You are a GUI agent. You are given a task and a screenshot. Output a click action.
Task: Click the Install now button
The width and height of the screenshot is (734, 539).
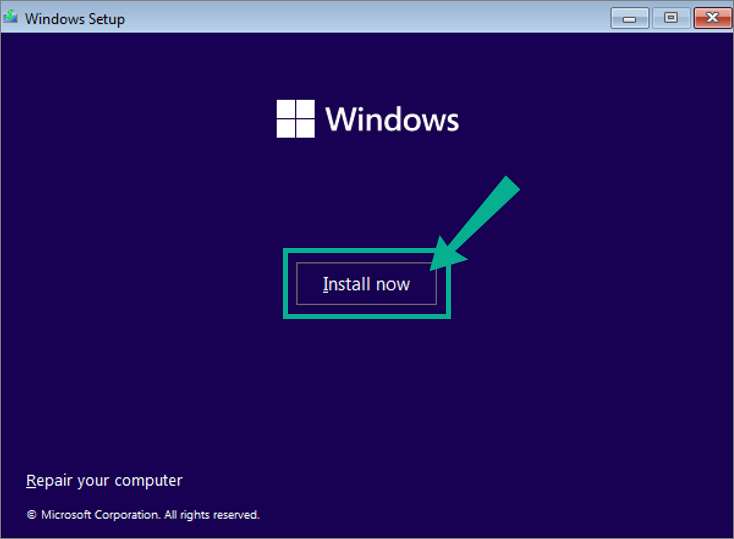coord(367,284)
